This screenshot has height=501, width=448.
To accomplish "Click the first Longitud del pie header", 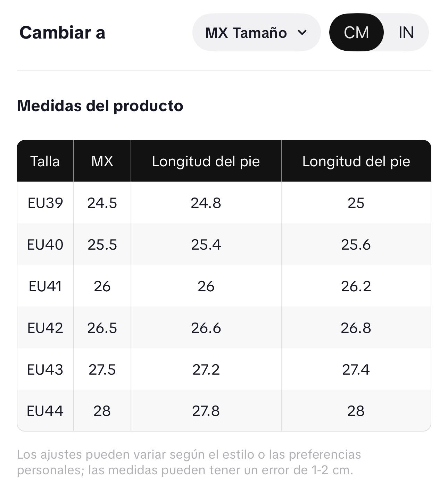I will (206, 161).
